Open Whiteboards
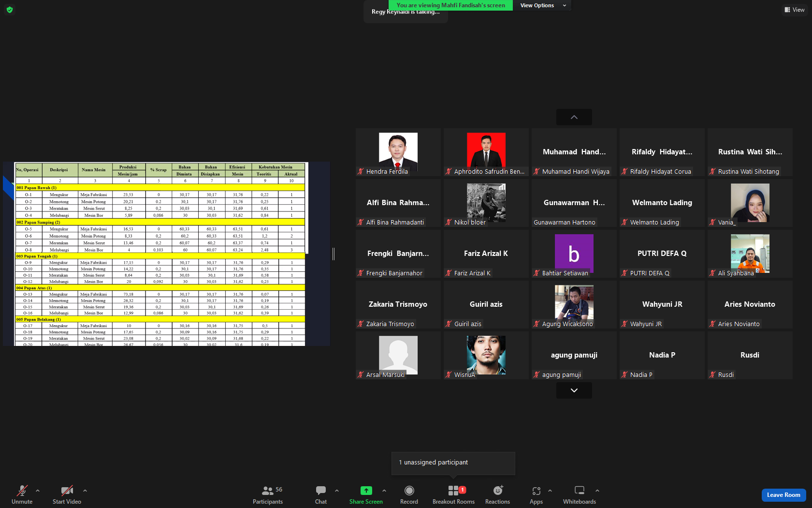 pos(580,494)
